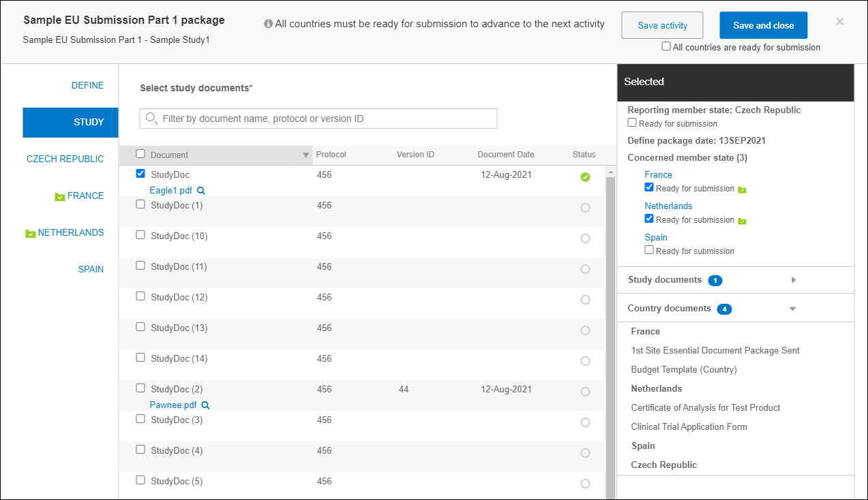
Task: Check the All countries are ready for submission box
Action: pyautogui.click(x=665, y=46)
